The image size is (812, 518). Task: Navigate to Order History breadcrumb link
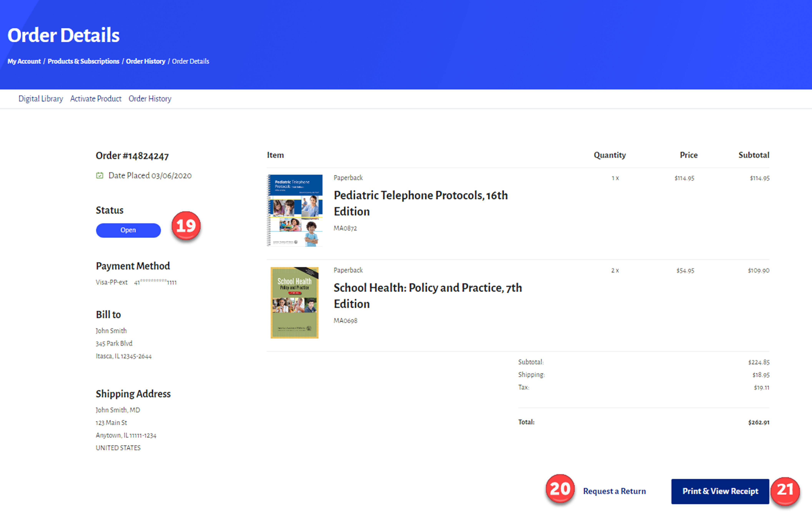[x=145, y=61]
